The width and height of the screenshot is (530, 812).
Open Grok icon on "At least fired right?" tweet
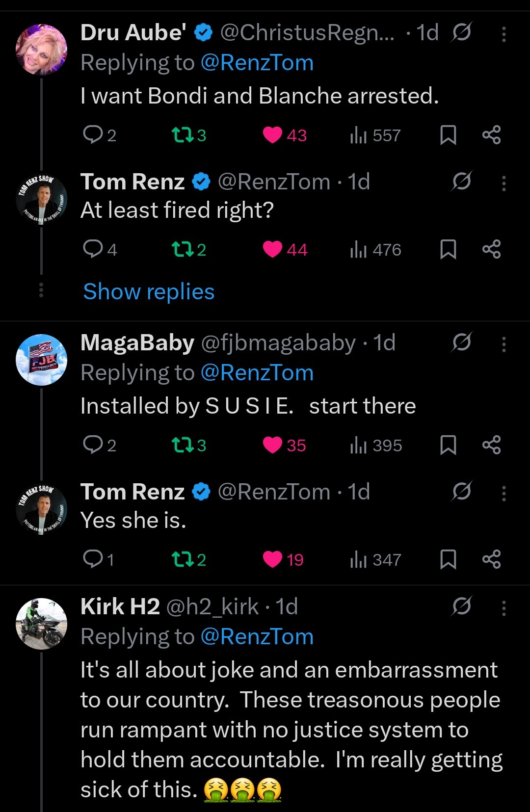(462, 182)
